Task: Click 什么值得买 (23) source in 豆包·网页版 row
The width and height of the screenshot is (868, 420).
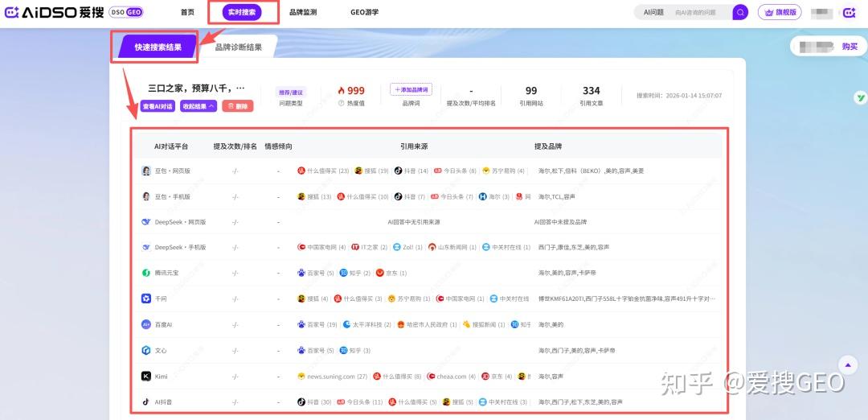Action: 323,171
